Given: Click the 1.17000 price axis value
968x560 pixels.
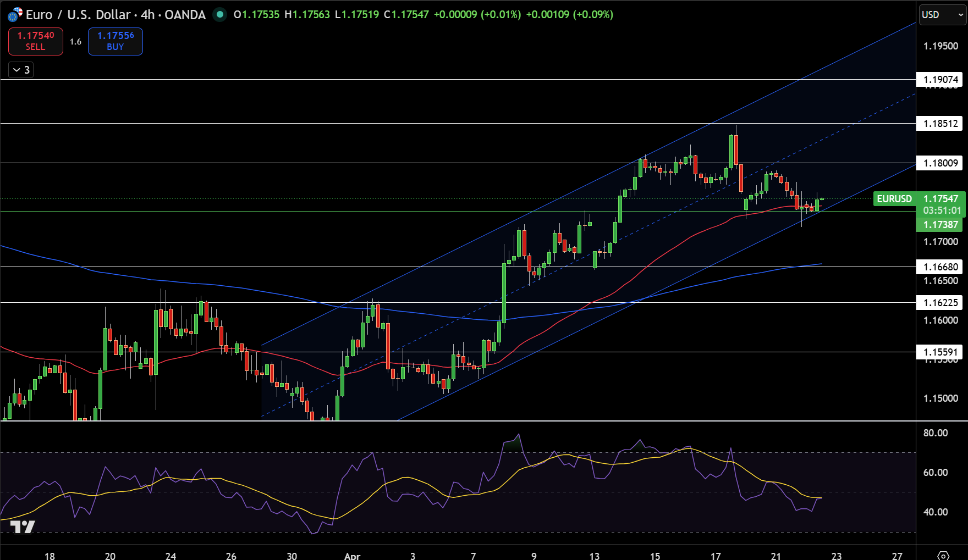Looking at the screenshot, I should (941, 242).
